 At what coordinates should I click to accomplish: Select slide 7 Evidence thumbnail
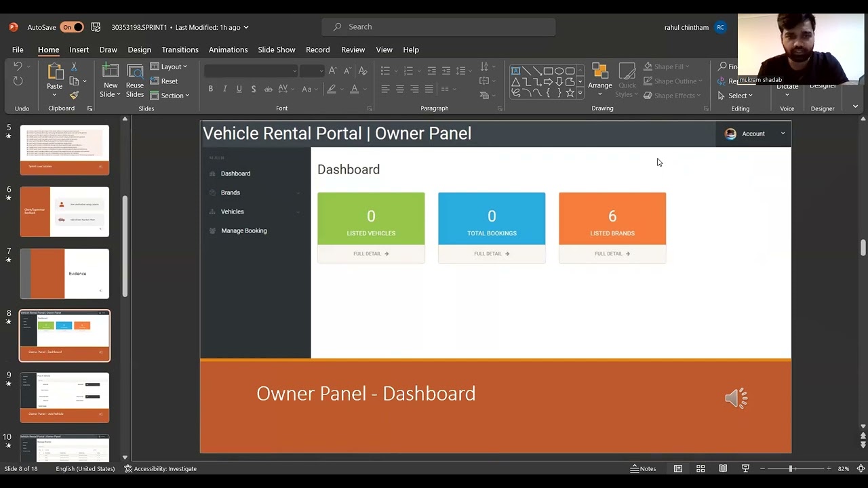(x=64, y=274)
